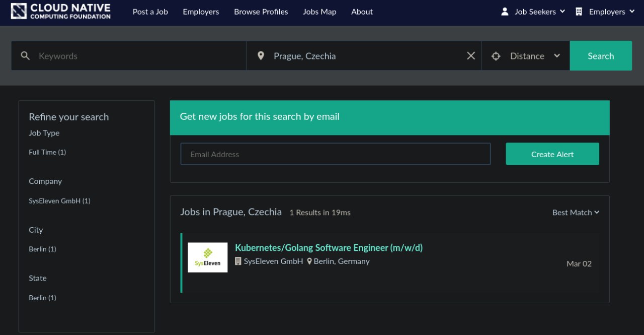644x335 pixels.
Task: Focus the Email Address input field
Action: pos(336,154)
